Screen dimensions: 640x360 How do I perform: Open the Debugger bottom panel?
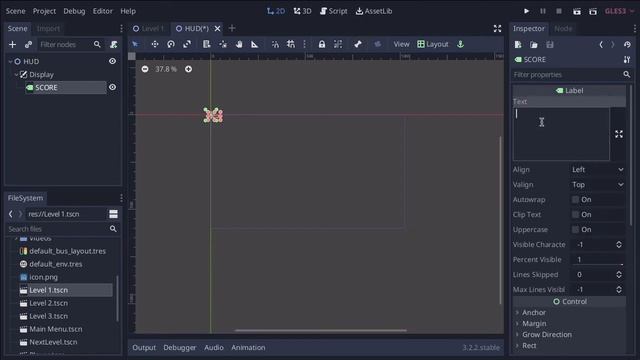tap(180, 348)
